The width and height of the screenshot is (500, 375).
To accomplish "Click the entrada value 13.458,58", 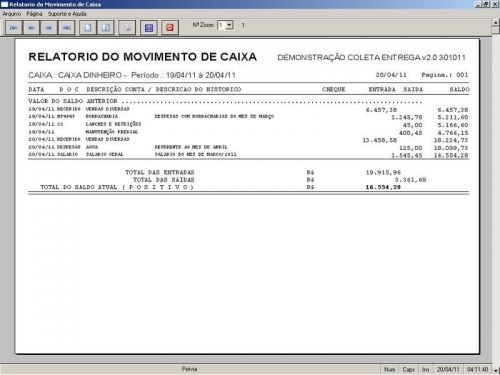I will pyautogui.click(x=380, y=140).
